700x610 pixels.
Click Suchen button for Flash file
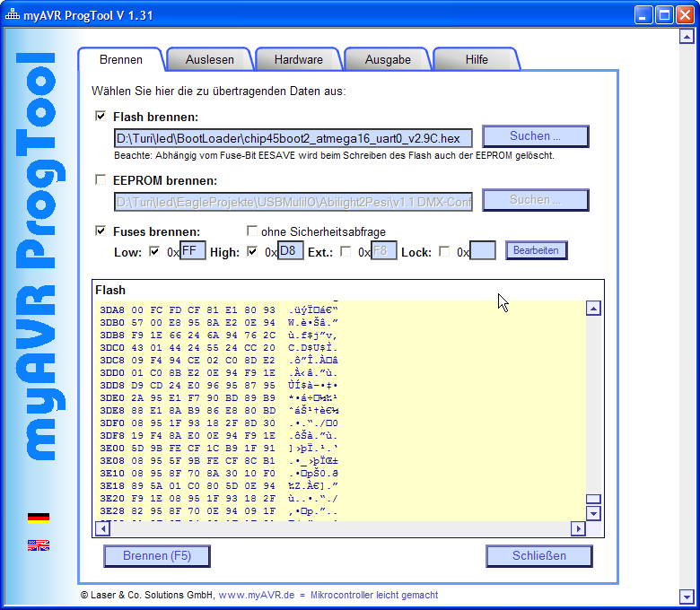pyautogui.click(x=535, y=136)
